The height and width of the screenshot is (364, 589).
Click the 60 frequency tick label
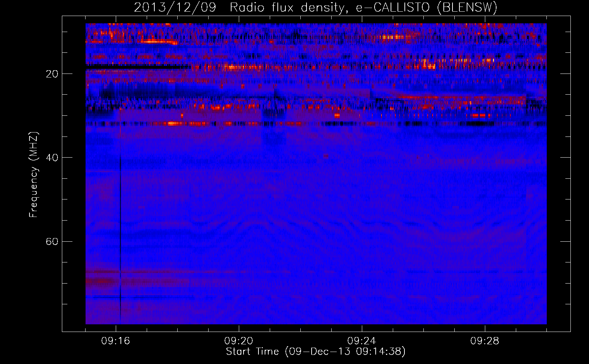click(52, 241)
